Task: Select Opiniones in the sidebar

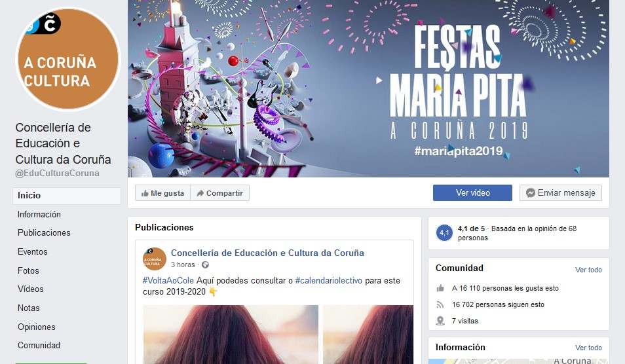Action: (x=36, y=327)
